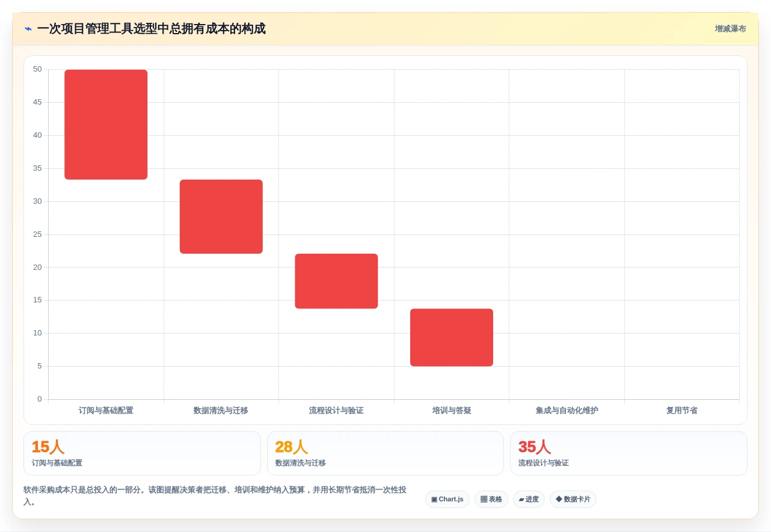
Task: Click y-axis value 20
Action: coord(37,267)
